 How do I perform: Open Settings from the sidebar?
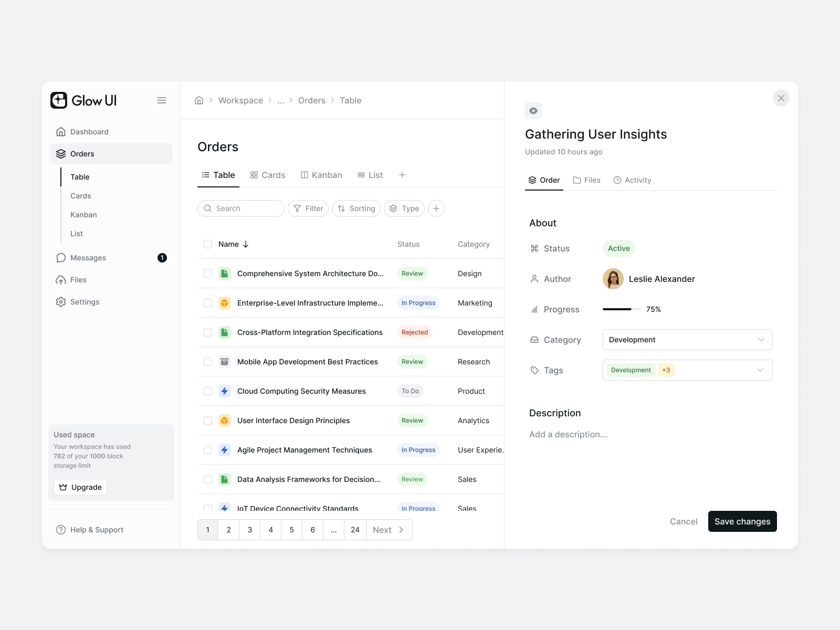coord(85,302)
